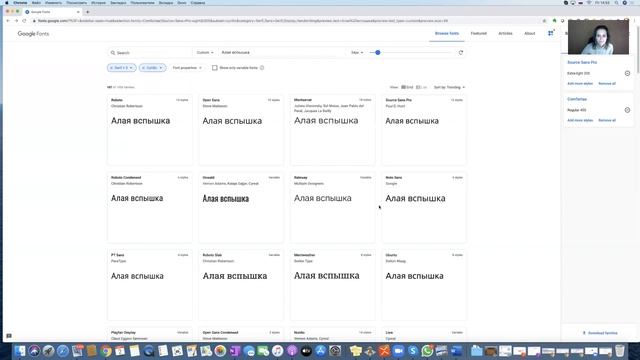
Task: Open Launchpad rocket in Dock
Action: click(x=48, y=351)
